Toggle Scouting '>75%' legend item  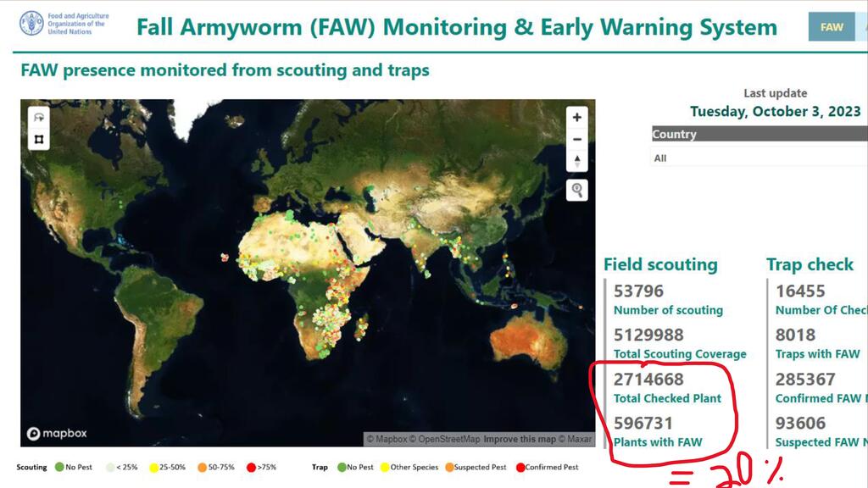(x=252, y=467)
